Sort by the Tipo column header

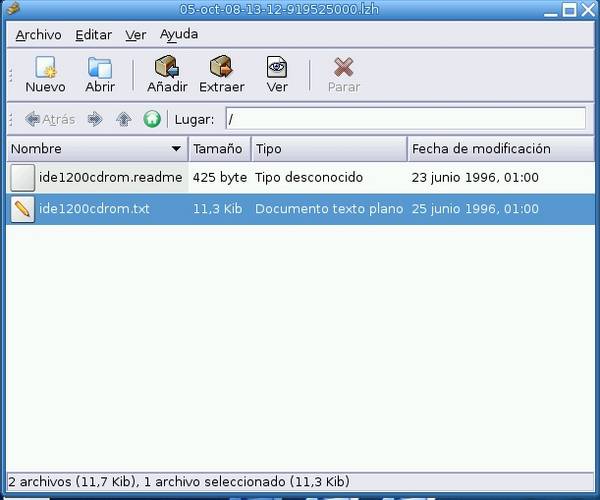tap(329, 148)
